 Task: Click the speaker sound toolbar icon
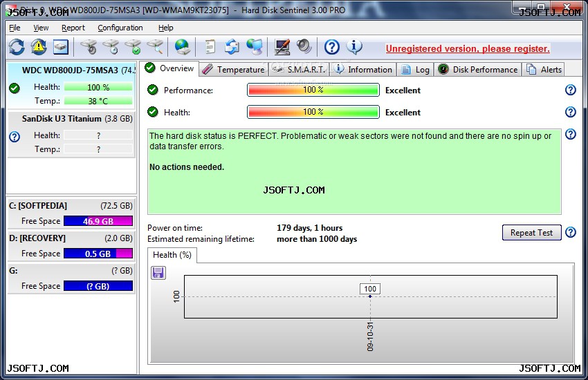[x=304, y=47]
